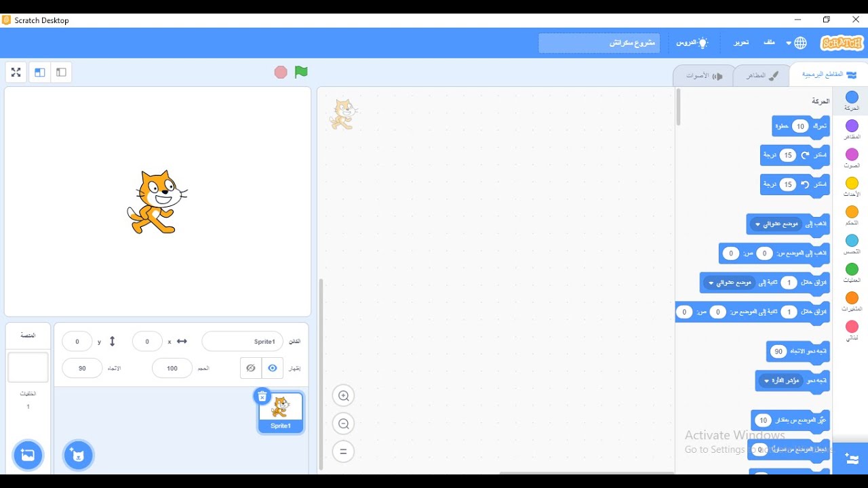The width and height of the screenshot is (868, 488).
Task: Click the choose a sprite cat button
Action: coord(78,455)
